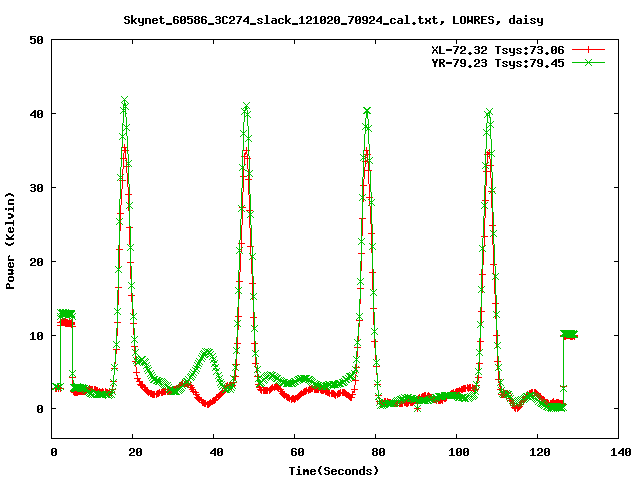This screenshot has width=640, height=480.
Task: Click the calibration step near 128 seconds
Action: (569, 335)
